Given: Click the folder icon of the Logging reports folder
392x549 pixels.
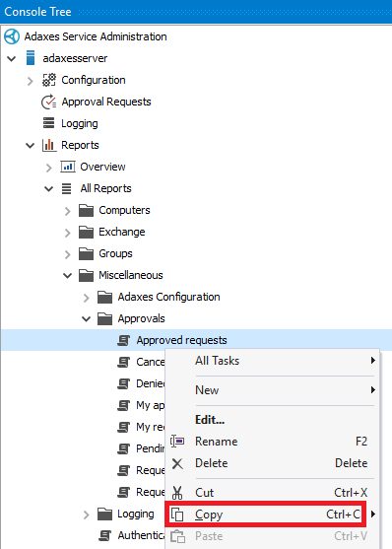Looking at the screenshot, I should point(104,515).
